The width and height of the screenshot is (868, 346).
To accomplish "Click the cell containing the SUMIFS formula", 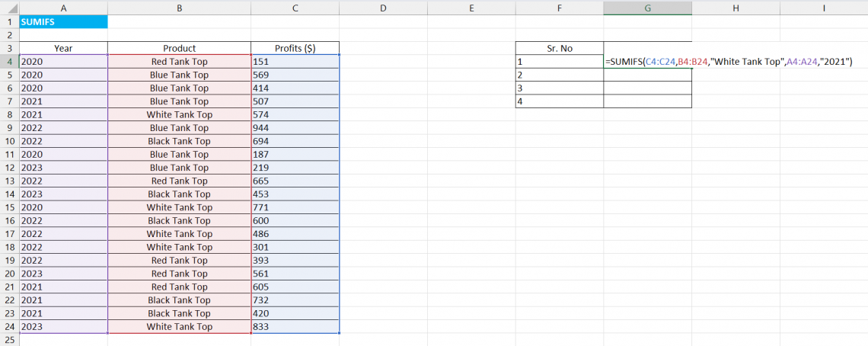I will point(647,62).
